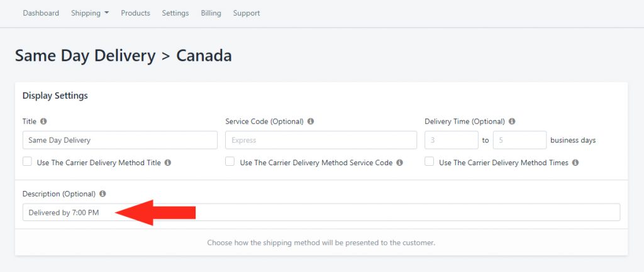Check Use The Carrier Delivery Method Service Code
644x272 pixels.
230,161
